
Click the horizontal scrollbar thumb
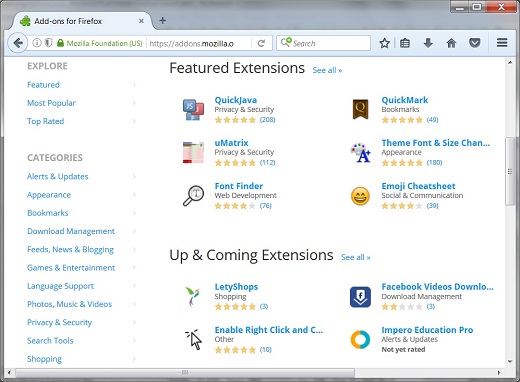point(185,372)
